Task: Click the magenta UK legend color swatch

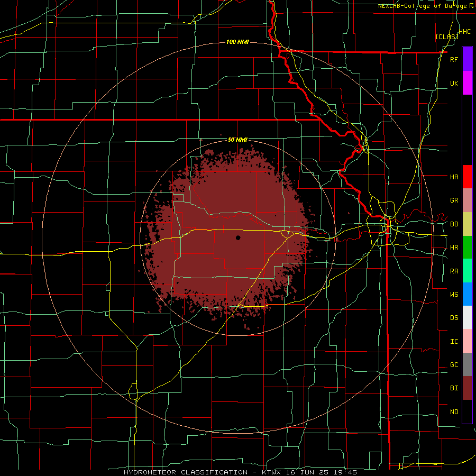Action: coord(467,83)
